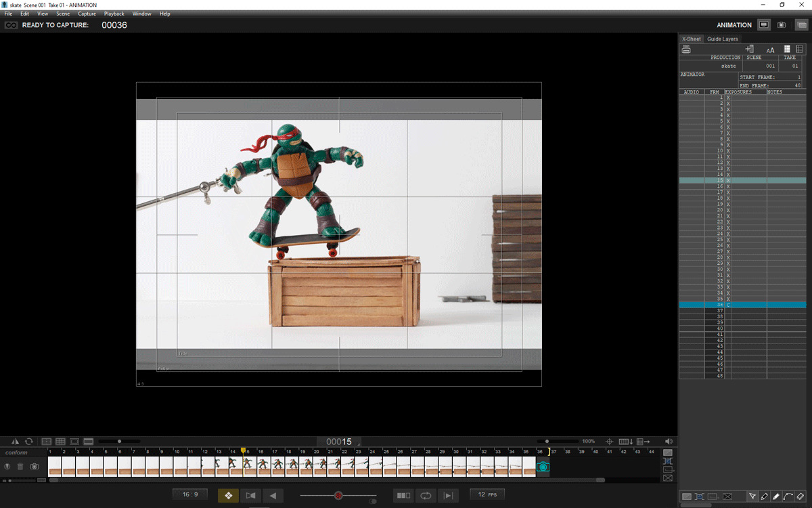Click the conform label on the timeline

pyautogui.click(x=16, y=452)
